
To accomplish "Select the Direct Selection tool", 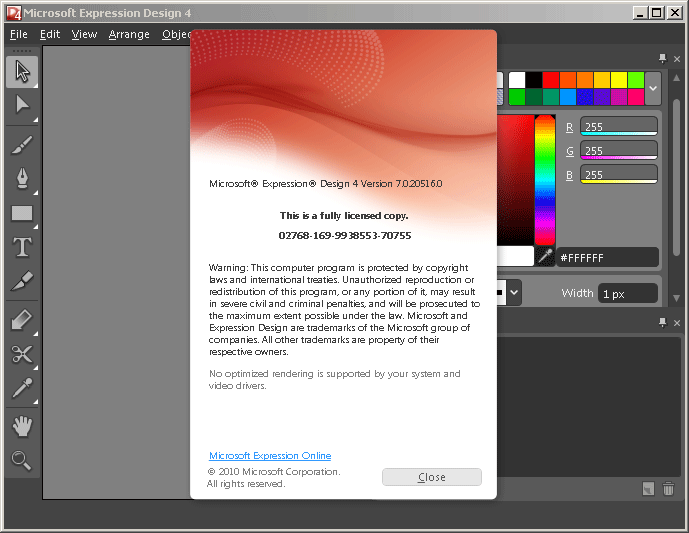I will [22, 105].
